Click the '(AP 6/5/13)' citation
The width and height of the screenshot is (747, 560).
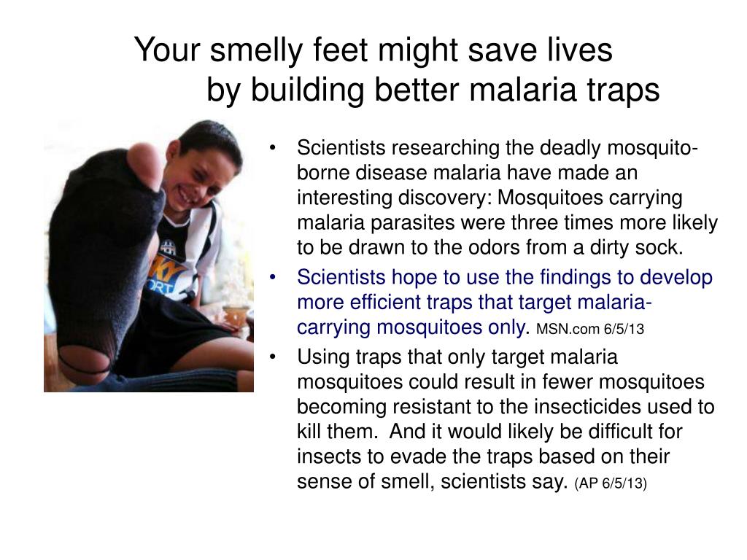(611, 483)
